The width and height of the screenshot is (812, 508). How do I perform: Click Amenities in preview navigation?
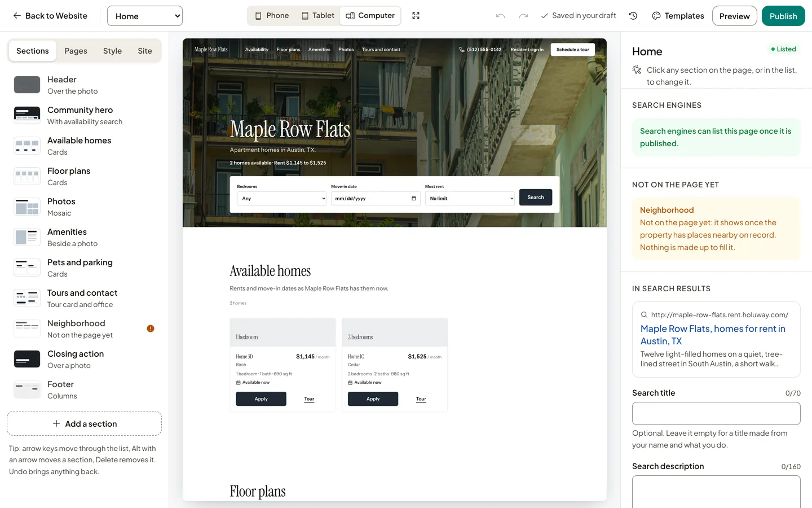click(x=319, y=50)
